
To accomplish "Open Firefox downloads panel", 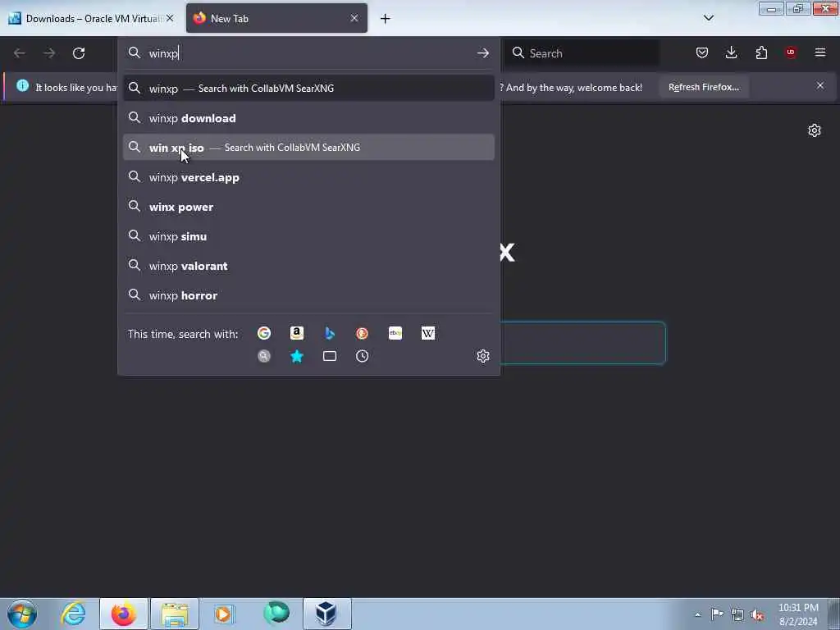I will (x=731, y=52).
